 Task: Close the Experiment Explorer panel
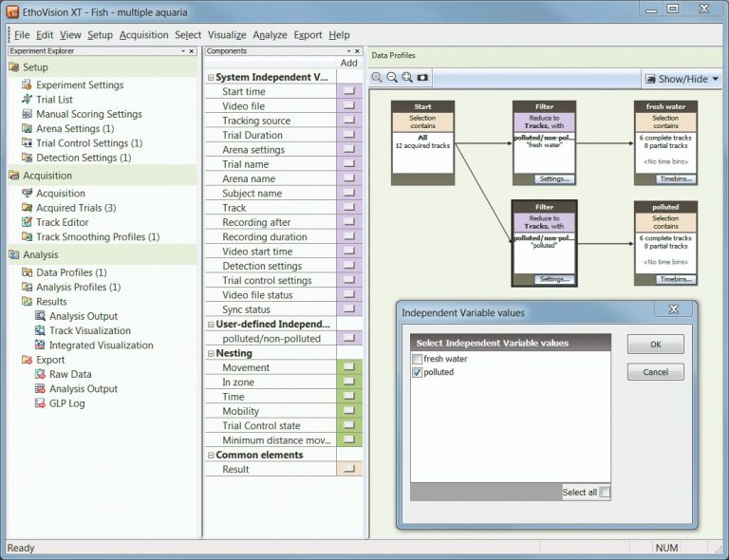pos(192,51)
